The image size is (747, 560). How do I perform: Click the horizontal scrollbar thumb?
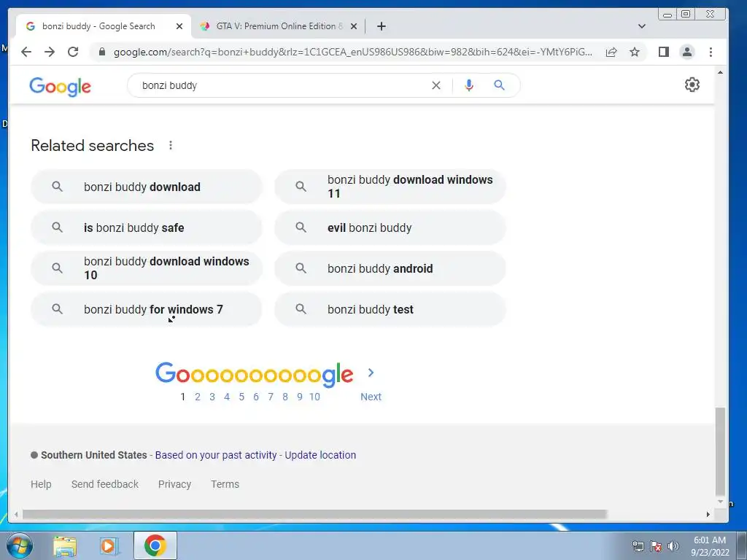click(x=314, y=514)
